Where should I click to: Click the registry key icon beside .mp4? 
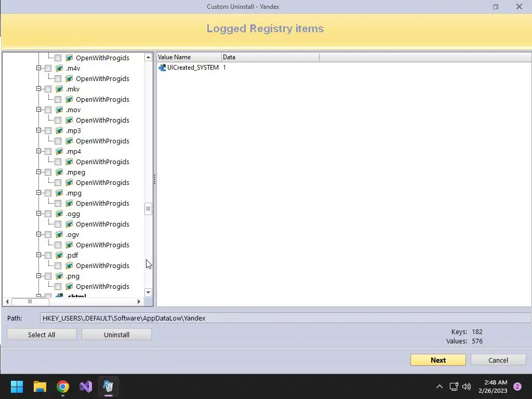pos(59,151)
